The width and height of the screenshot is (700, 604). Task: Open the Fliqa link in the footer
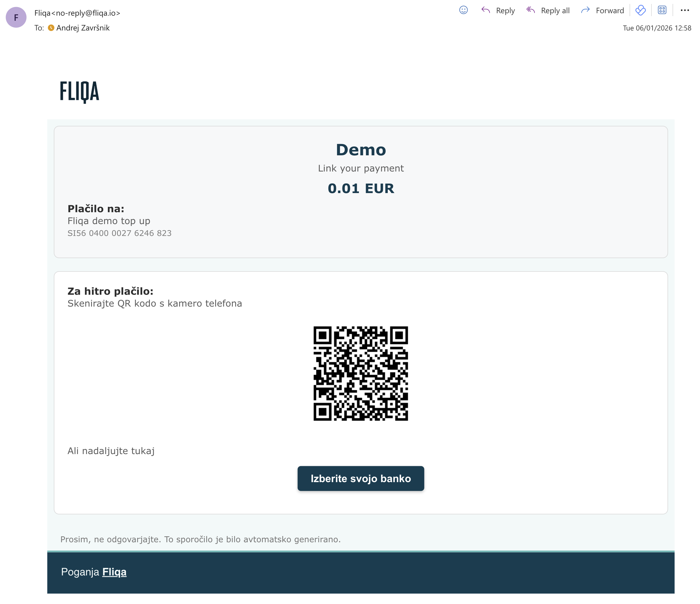pos(115,572)
